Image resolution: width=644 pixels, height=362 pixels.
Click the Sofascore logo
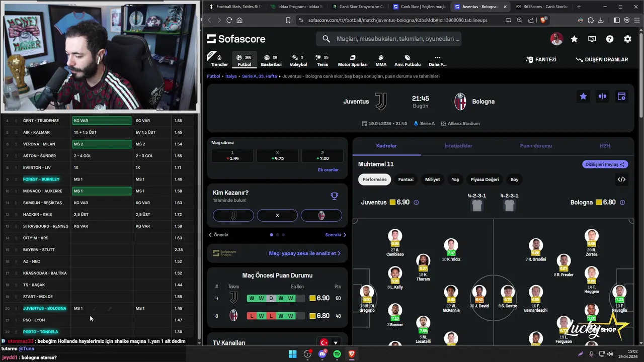(236, 39)
